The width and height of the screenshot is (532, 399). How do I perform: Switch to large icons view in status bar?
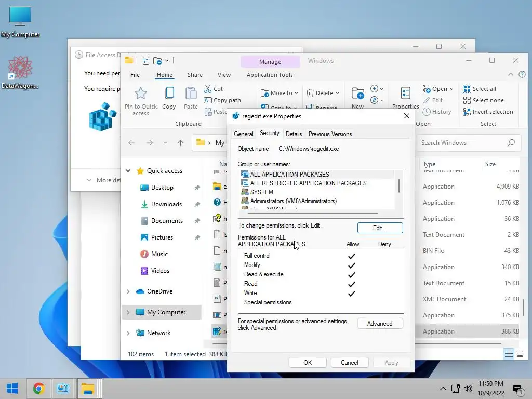(x=520, y=354)
